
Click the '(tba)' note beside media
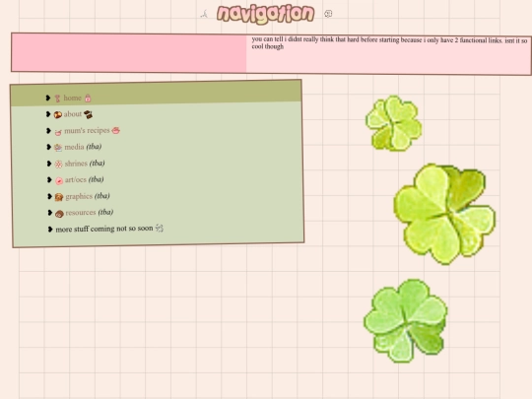click(x=94, y=147)
